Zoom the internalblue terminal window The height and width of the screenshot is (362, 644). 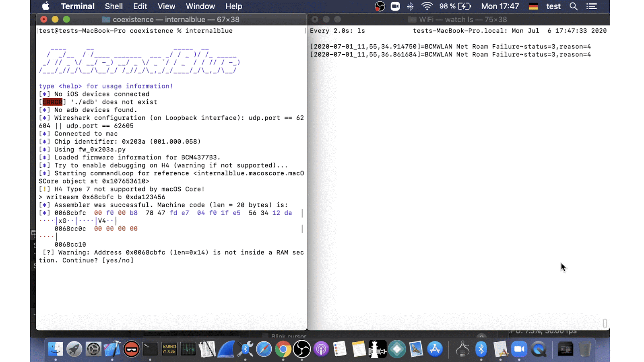66,19
